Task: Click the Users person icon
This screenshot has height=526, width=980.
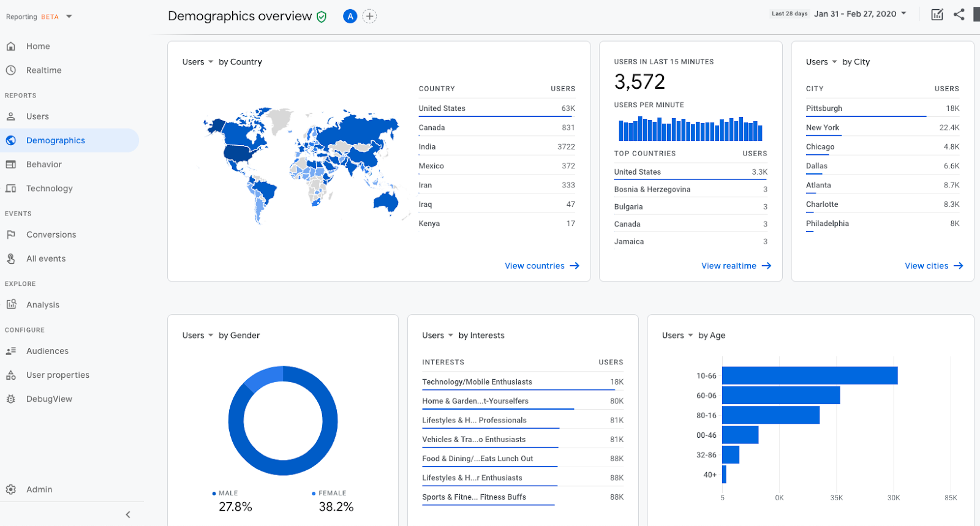Action: 11,116
